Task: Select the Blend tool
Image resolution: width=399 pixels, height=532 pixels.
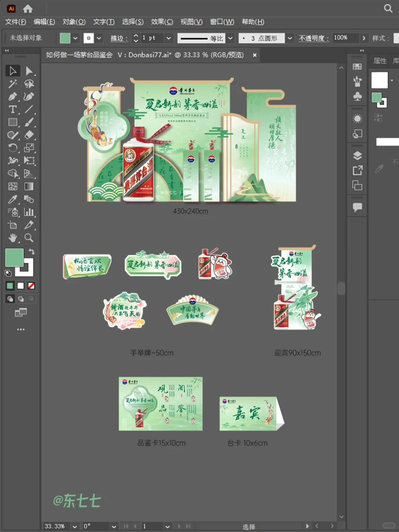Action: point(29,199)
